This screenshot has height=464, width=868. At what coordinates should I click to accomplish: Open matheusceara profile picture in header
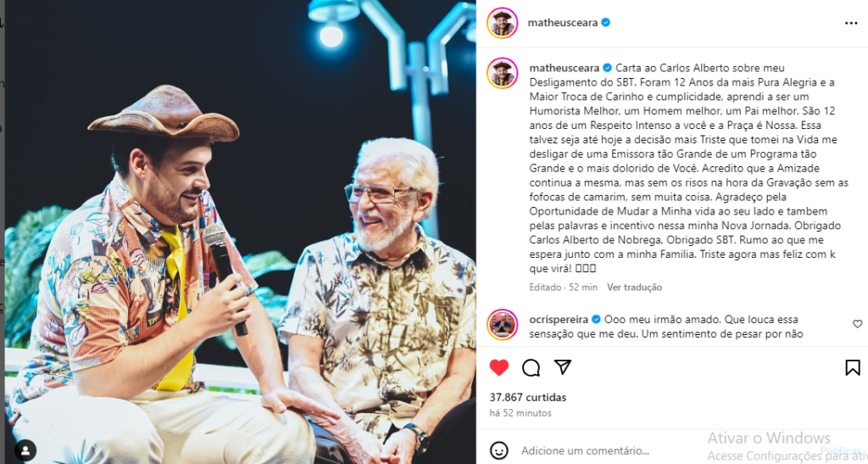coord(502,23)
